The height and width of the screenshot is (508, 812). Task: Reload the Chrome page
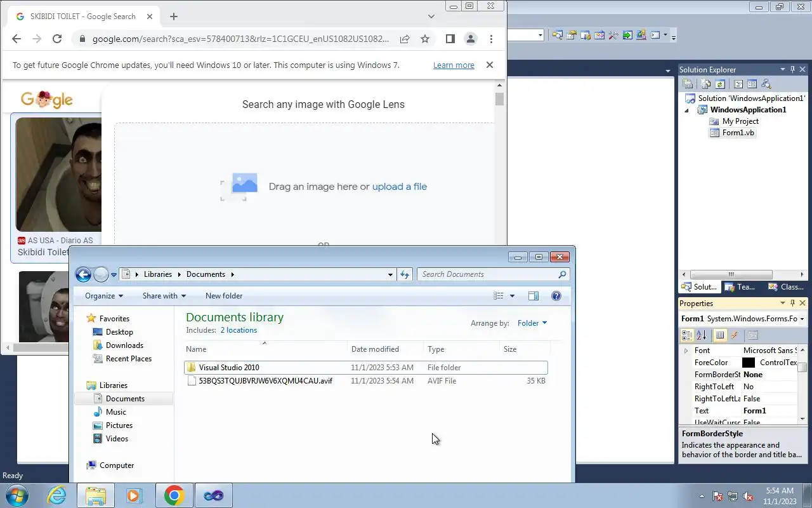[x=57, y=39]
